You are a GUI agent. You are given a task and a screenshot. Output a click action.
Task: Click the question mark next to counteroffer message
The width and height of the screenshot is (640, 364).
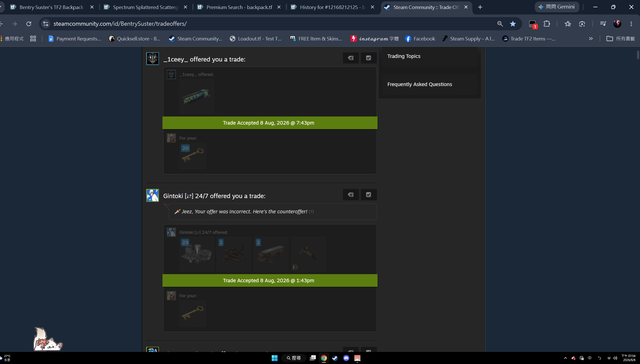tap(311, 212)
